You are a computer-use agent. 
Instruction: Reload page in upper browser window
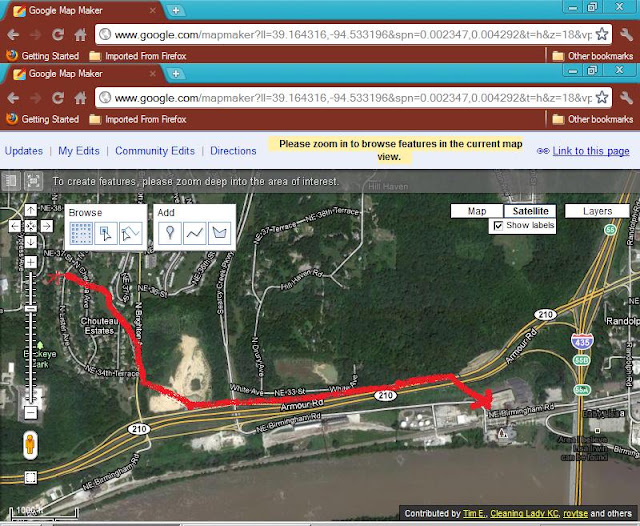[x=58, y=34]
